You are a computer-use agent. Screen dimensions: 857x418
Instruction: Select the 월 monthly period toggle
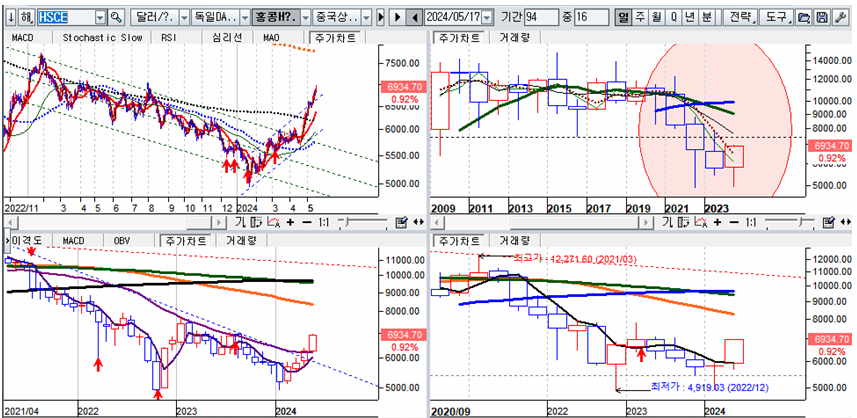pyautogui.click(x=656, y=17)
